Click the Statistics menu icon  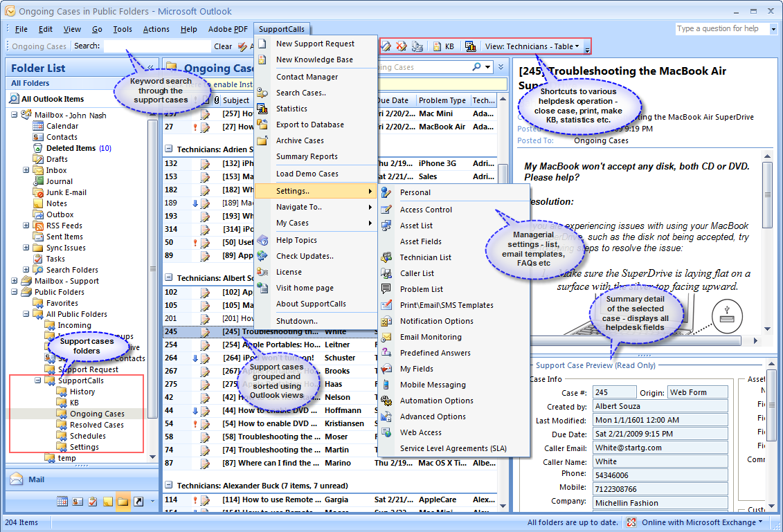(x=262, y=109)
